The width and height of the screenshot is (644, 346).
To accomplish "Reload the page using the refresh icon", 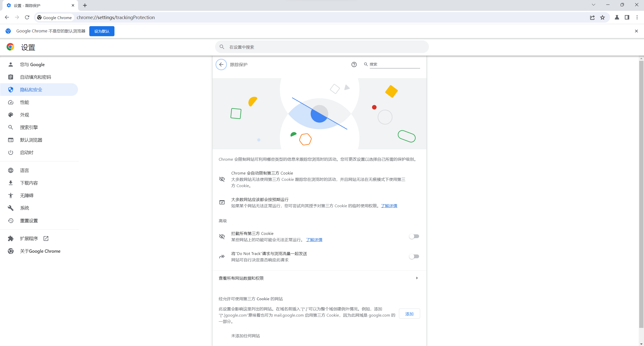I will tap(27, 18).
